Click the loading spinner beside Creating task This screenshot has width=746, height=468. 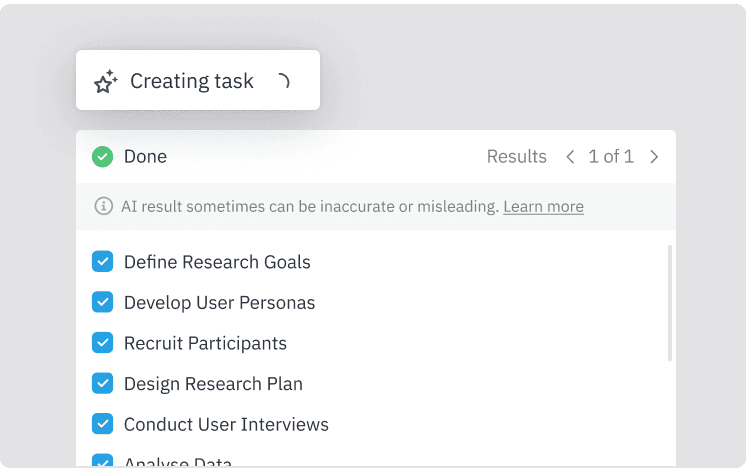tap(282, 81)
